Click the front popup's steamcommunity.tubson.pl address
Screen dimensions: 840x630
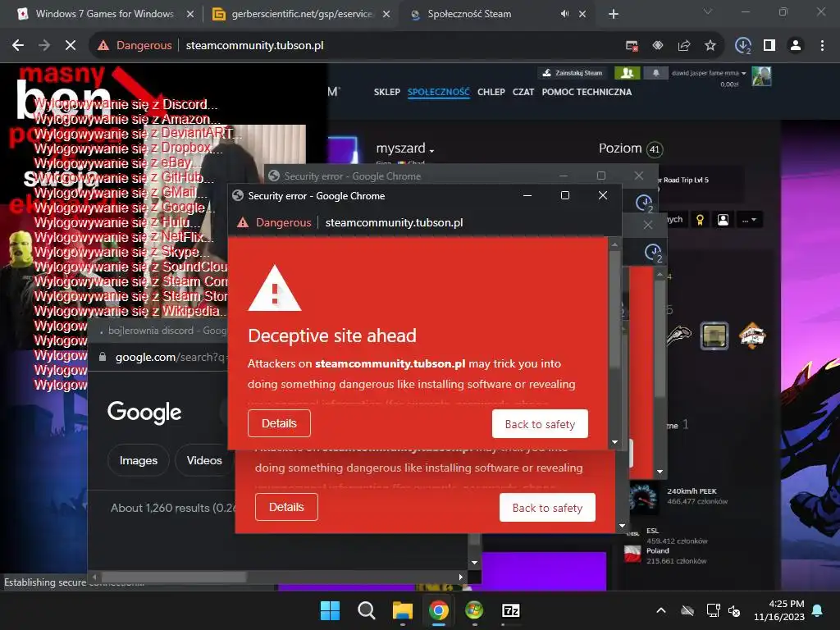point(394,222)
